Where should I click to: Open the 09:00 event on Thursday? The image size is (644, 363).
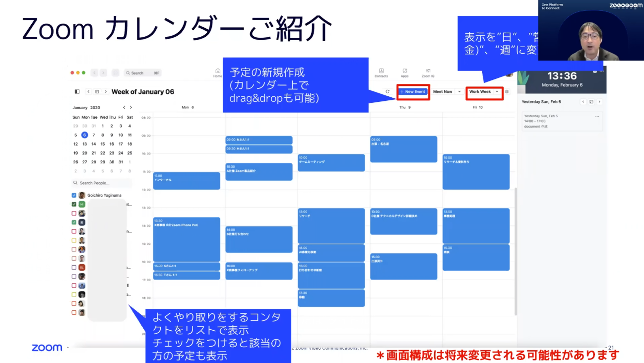coord(404,149)
